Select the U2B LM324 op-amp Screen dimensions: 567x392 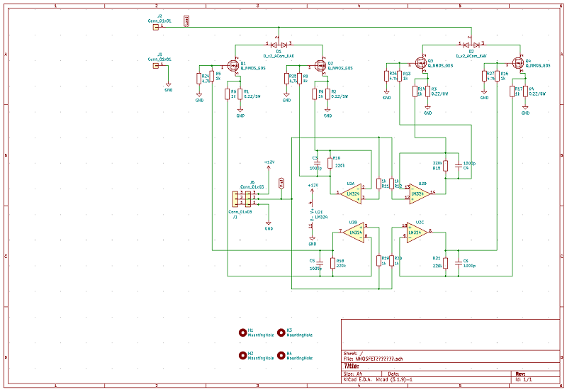pos(354,231)
